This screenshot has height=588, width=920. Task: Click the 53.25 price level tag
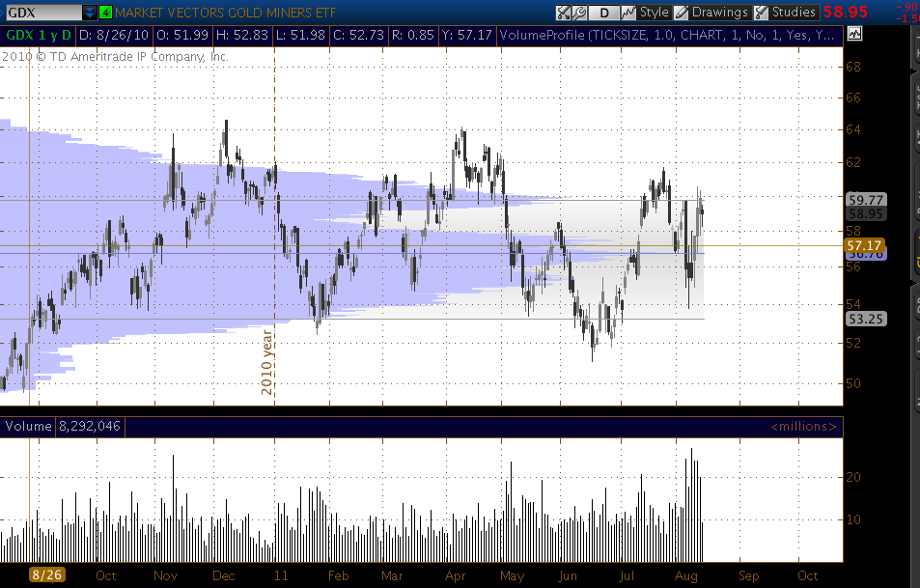pos(865,318)
